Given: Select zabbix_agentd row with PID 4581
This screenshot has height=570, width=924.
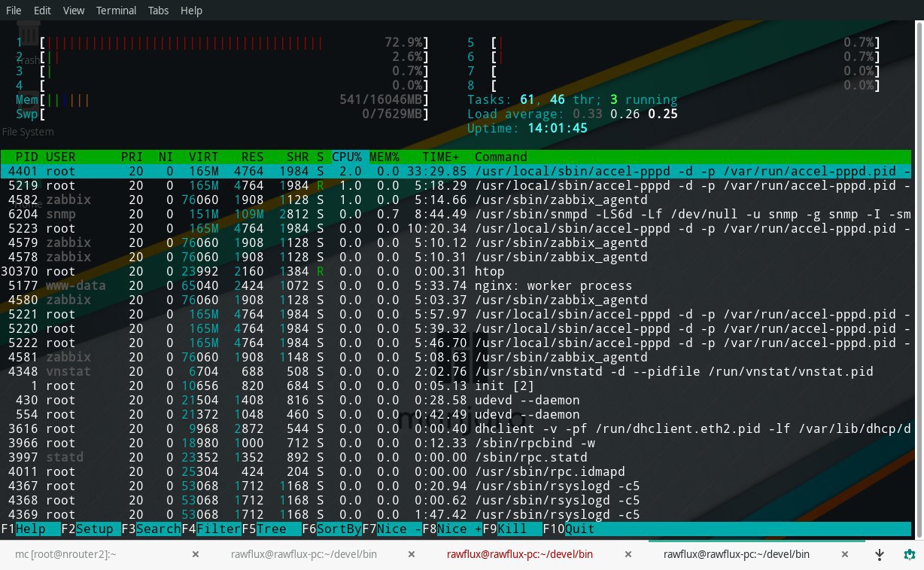Looking at the screenshot, I should click(x=456, y=357).
